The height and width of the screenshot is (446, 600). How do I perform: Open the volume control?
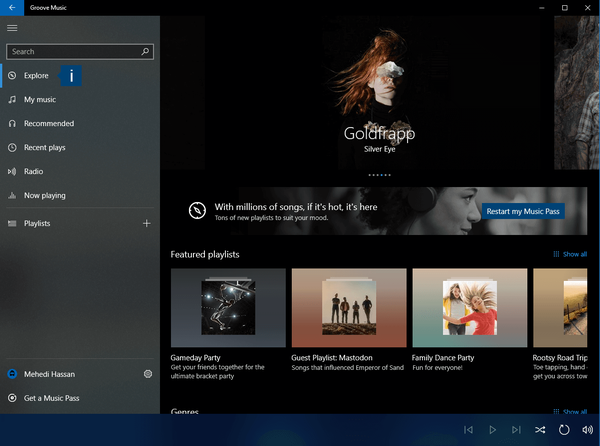pyautogui.click(x=587, y=430)
